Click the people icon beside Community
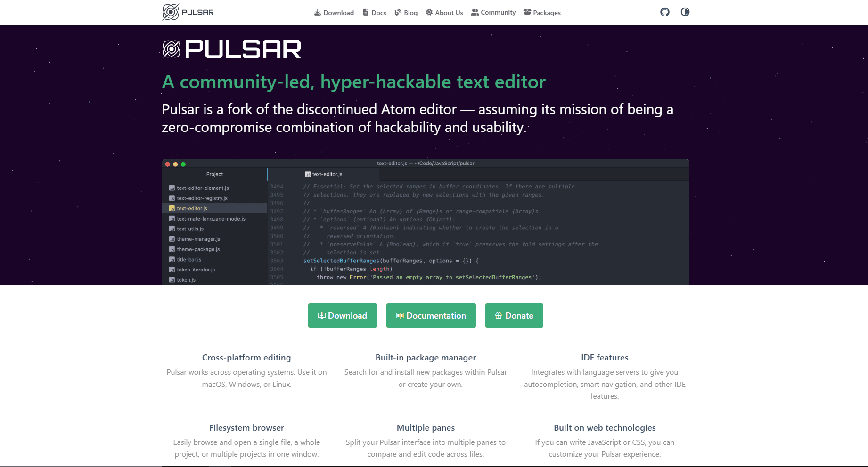This screenshot has width=868, height=467. (475, 12)
